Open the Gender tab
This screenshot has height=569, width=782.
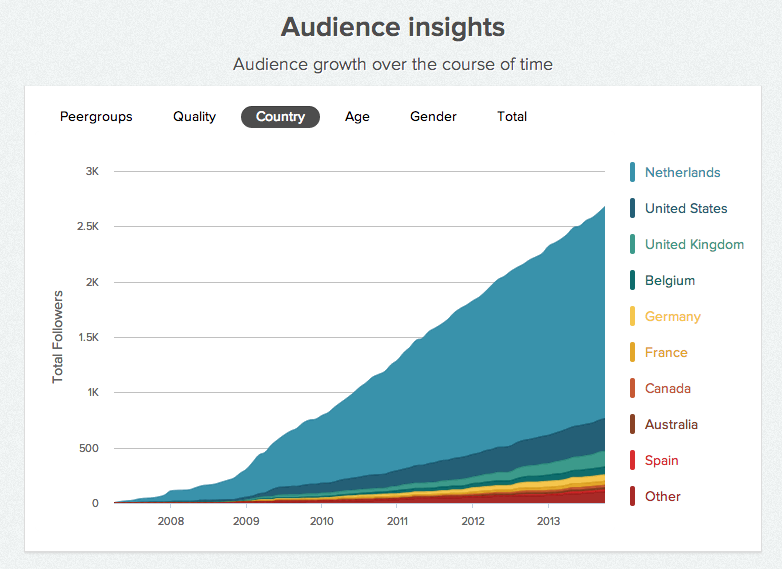pos(433,117)
